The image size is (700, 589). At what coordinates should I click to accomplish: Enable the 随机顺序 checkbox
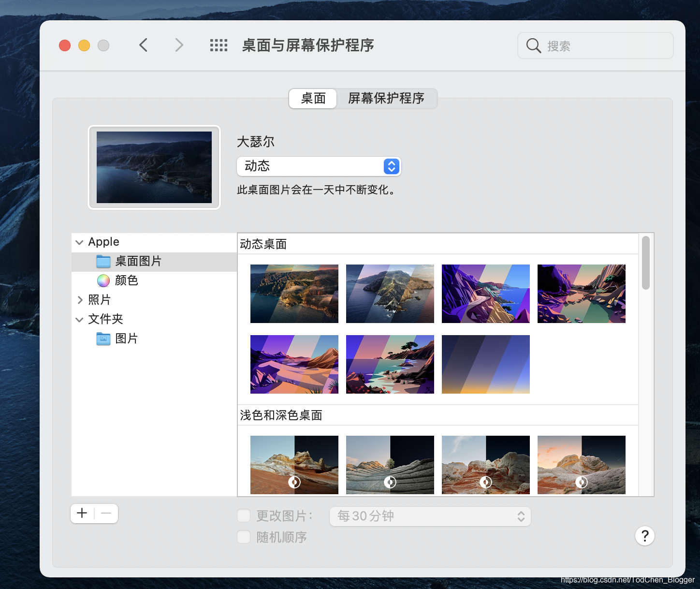coord(244,537)
